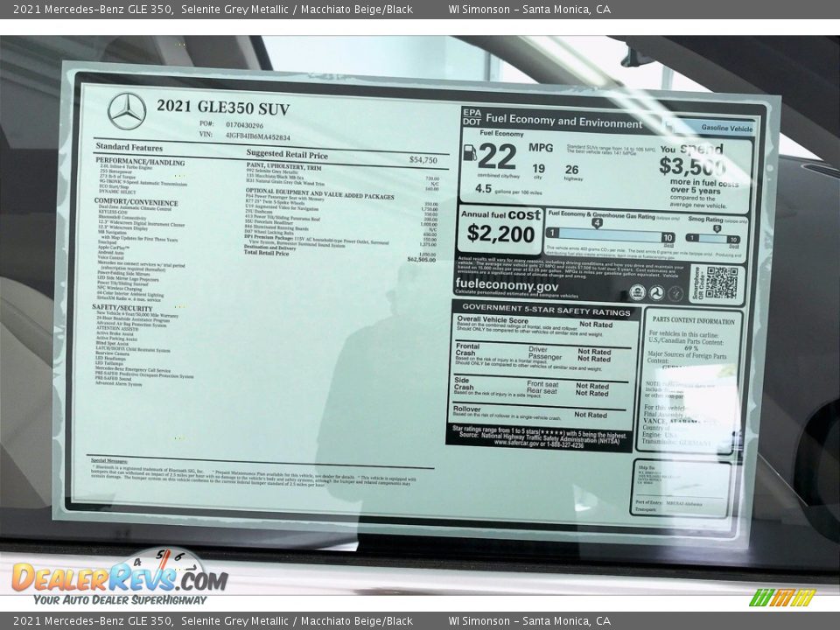Click the first round agency seal near fueleconomy.gov

(x=636, y=292)
